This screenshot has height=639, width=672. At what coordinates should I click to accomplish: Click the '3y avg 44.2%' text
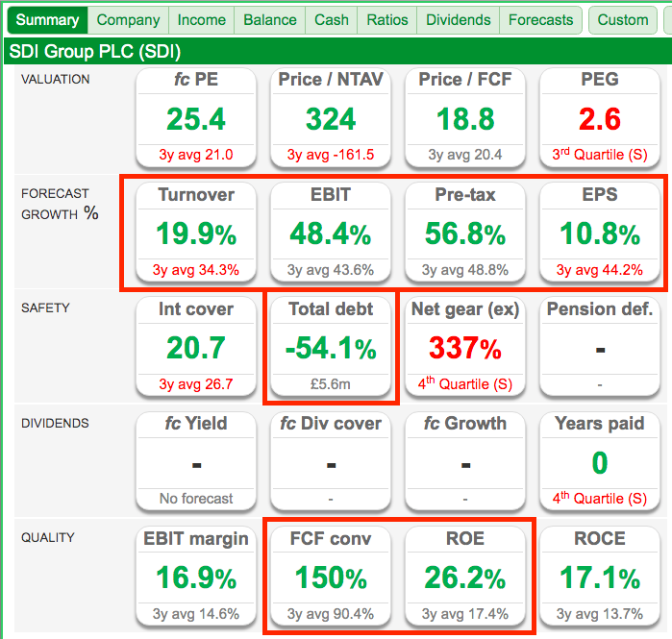pos(600,270)
